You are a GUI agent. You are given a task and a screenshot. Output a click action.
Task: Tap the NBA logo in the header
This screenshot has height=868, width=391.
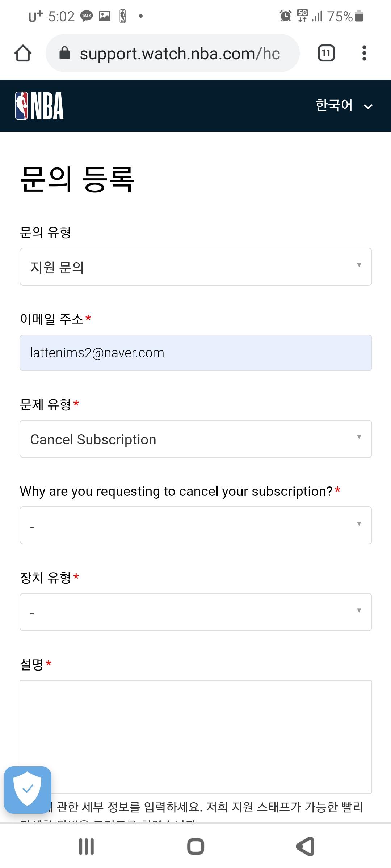click(39, 106)
